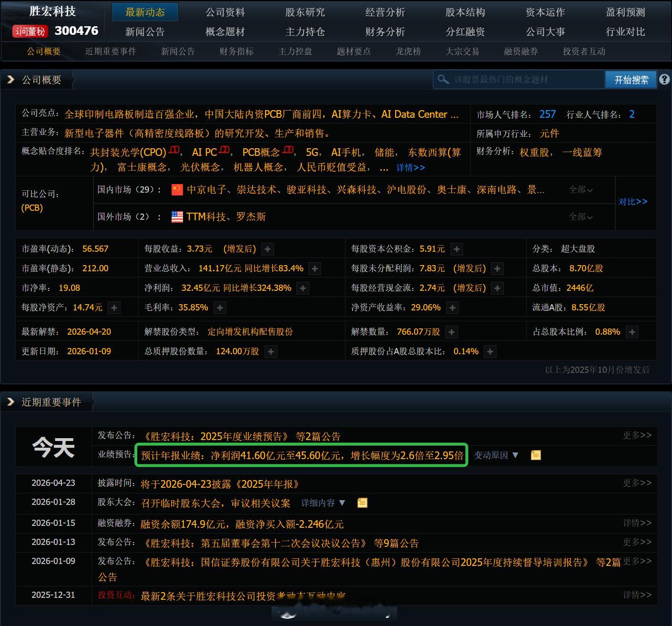
Task: Click the plus icon next to 每股资本公积金
Action: coord(457,249)
